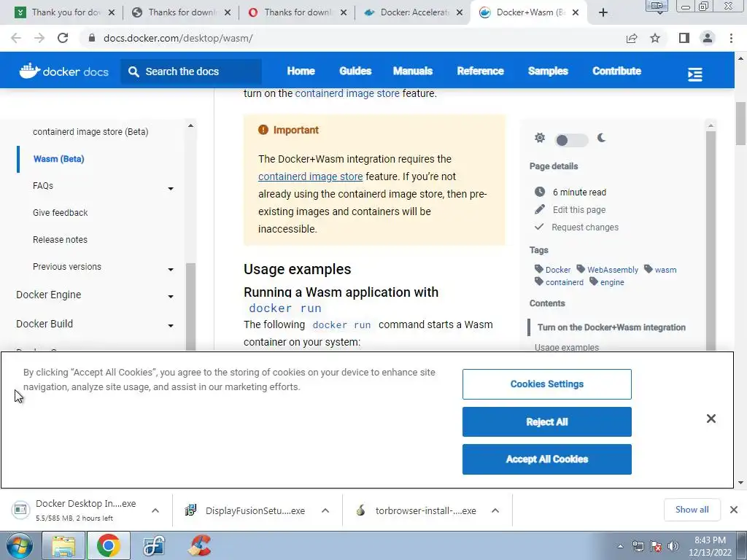Open Windows Start orb

click(x=20, y=545)
